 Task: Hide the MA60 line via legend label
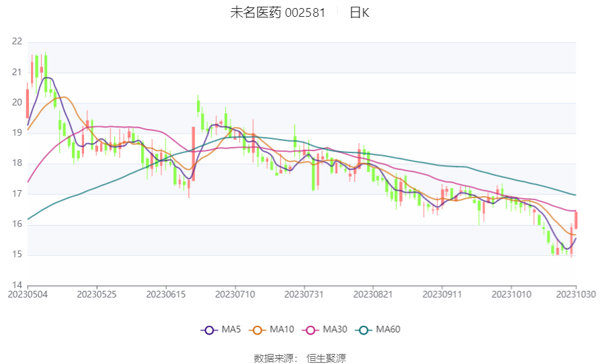tap(388, 330)
